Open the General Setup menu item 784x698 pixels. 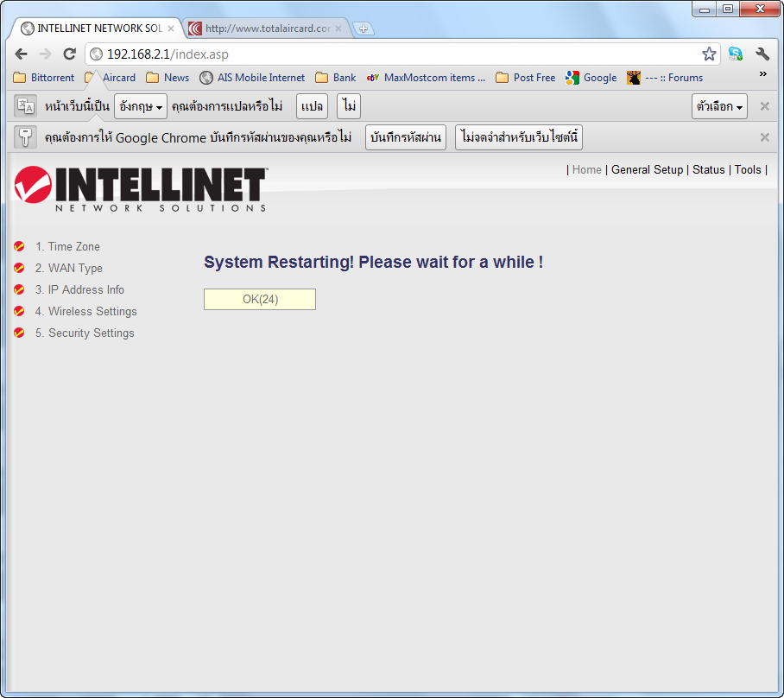[x=647, y=169]
